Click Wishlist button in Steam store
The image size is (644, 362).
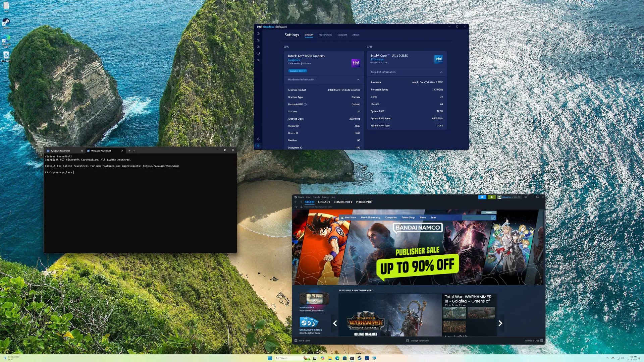coord(489,213)
